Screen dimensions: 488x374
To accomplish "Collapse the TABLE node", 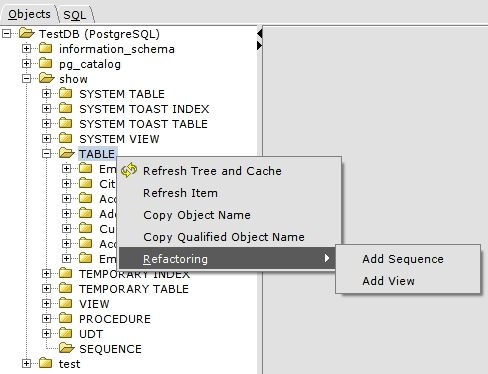I will (46, 154).
